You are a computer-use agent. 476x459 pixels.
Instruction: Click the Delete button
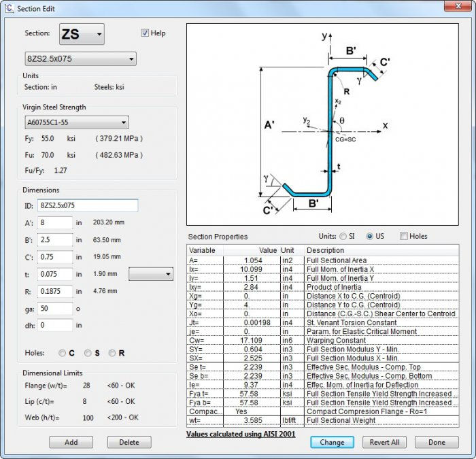pos(129,442)
